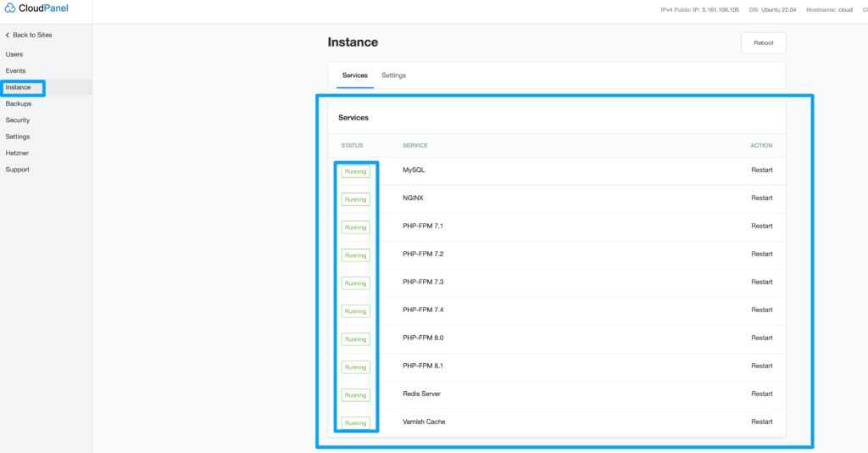Click the CloudPanel cloud logo icon

[x=10, y=8]
